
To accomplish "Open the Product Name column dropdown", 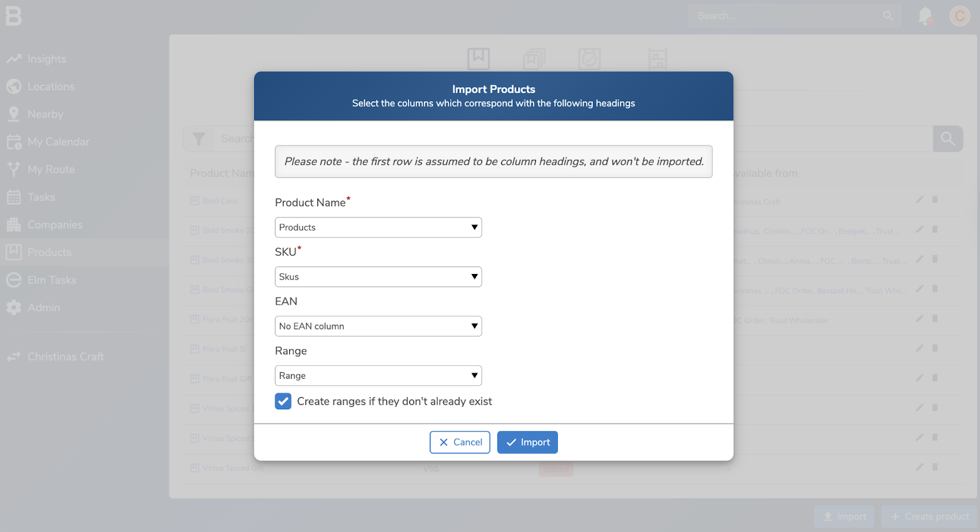I will [x=378, y=227].
